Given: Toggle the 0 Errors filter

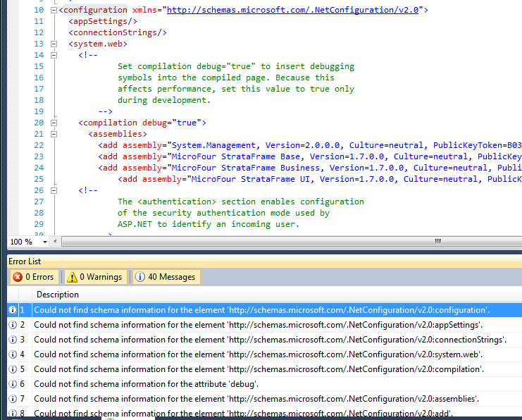Looking at the screenshot, I should tap(33, 277).
